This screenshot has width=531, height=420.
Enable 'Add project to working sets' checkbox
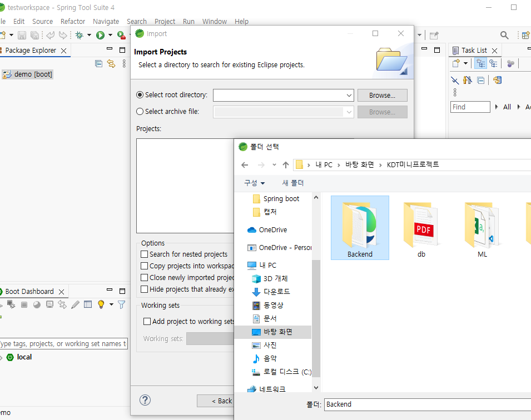tap(147, 321)
